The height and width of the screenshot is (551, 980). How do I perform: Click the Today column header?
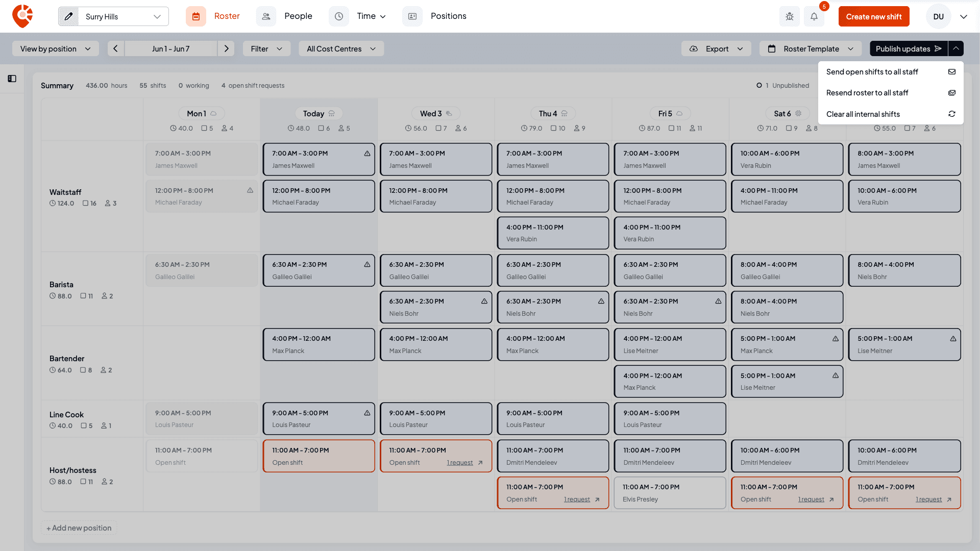(x=319, y=113)
